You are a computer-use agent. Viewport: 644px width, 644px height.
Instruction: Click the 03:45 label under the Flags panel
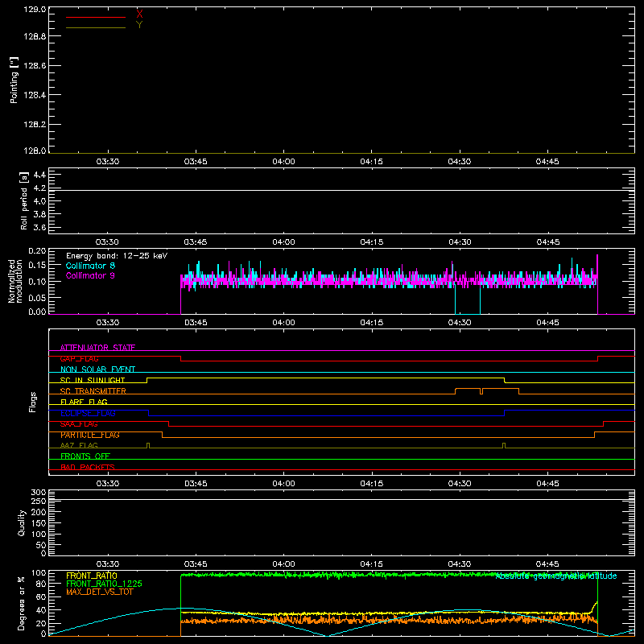[196, 484]
